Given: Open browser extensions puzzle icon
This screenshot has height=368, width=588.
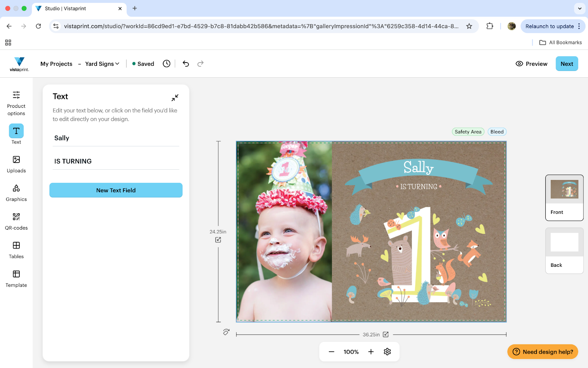Looking at the screenshot, I should (x=490, y=26).
